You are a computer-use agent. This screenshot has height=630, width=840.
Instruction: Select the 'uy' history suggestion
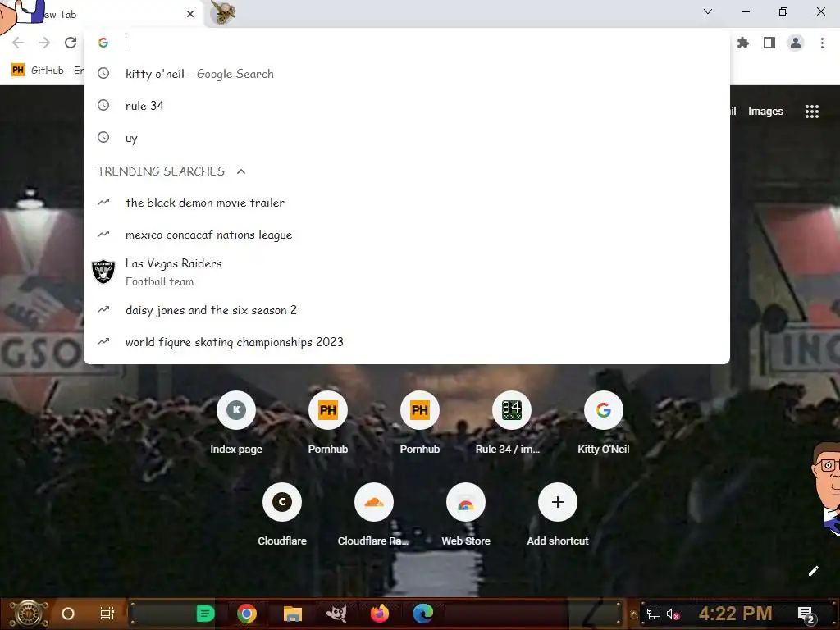(x=407, y=138)
